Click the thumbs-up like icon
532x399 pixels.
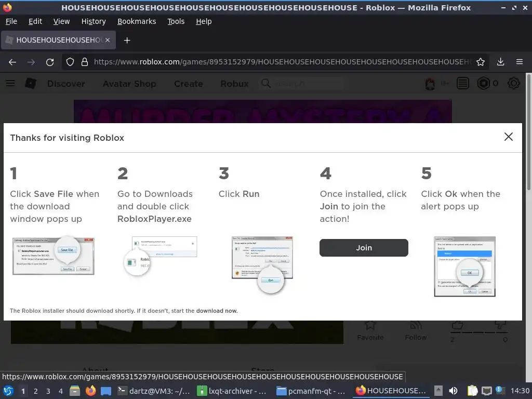[x=457, y=325]
